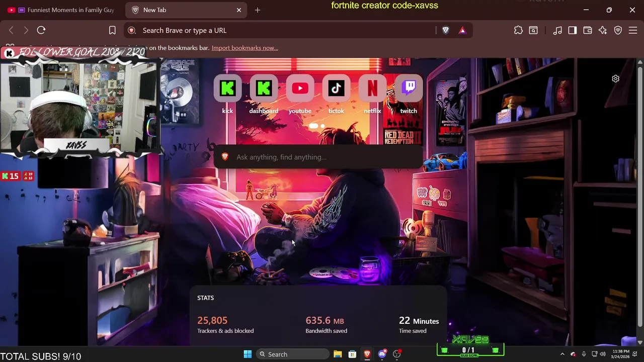Screen dimensions: 644x362
Task: Open the notification bell icon
Action: click(x=635, y=354)
